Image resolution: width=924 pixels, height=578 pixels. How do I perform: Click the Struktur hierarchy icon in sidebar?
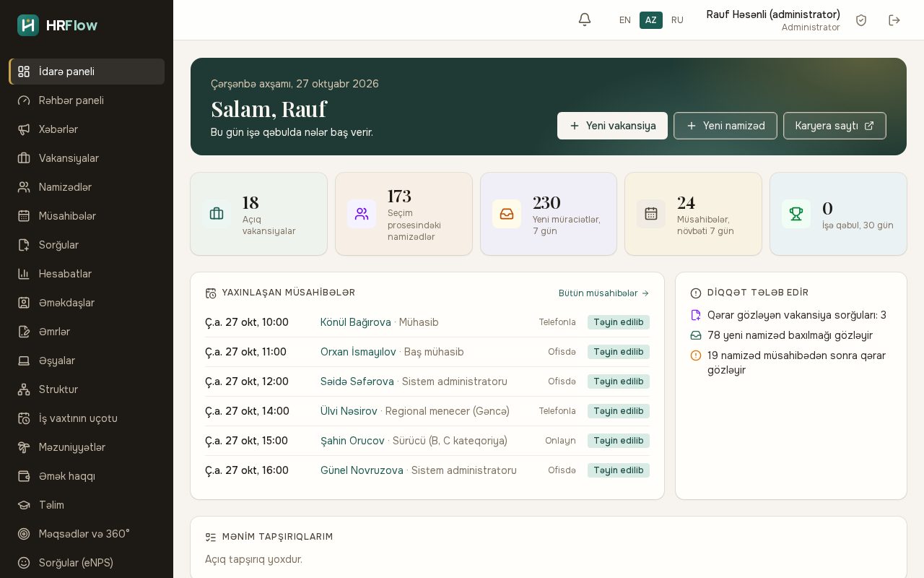(x=24, y=389)
